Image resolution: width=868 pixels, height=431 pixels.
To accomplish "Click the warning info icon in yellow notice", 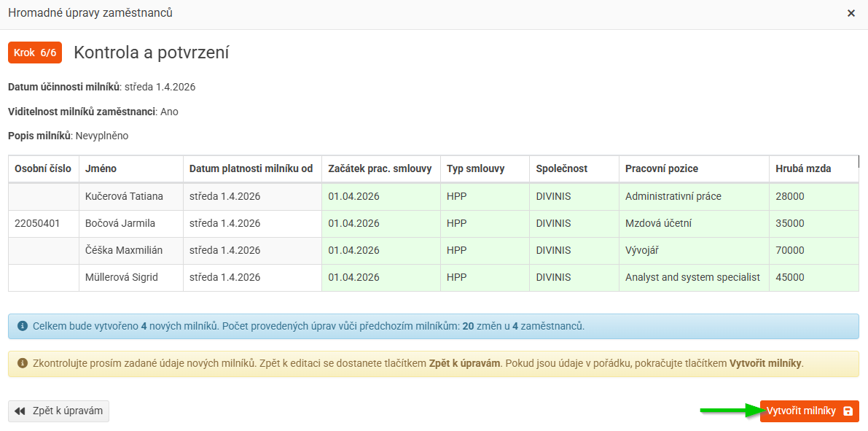I will point(22,362).
